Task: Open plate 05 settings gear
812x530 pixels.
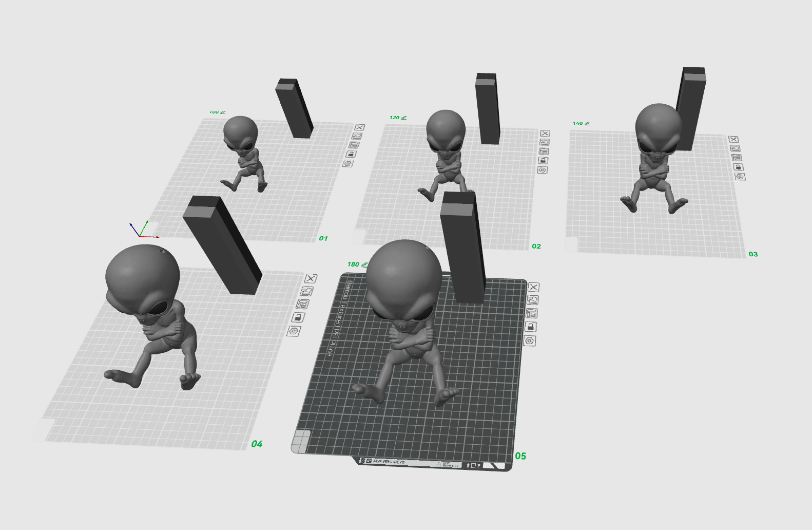Action: pos(530,340)
